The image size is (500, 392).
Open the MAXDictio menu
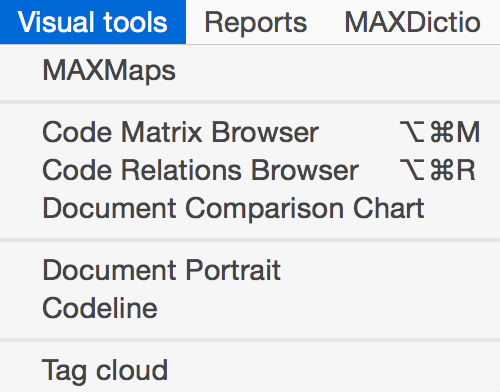pos(413,22)
